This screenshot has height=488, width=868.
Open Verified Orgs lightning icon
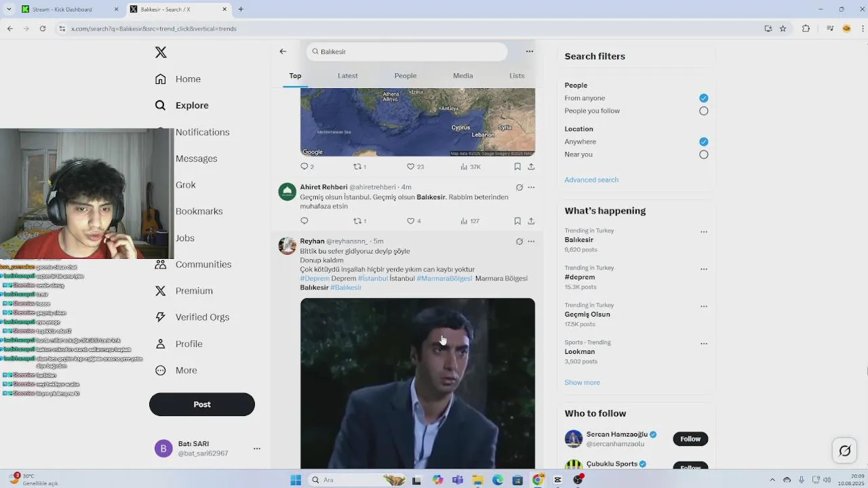161,317
